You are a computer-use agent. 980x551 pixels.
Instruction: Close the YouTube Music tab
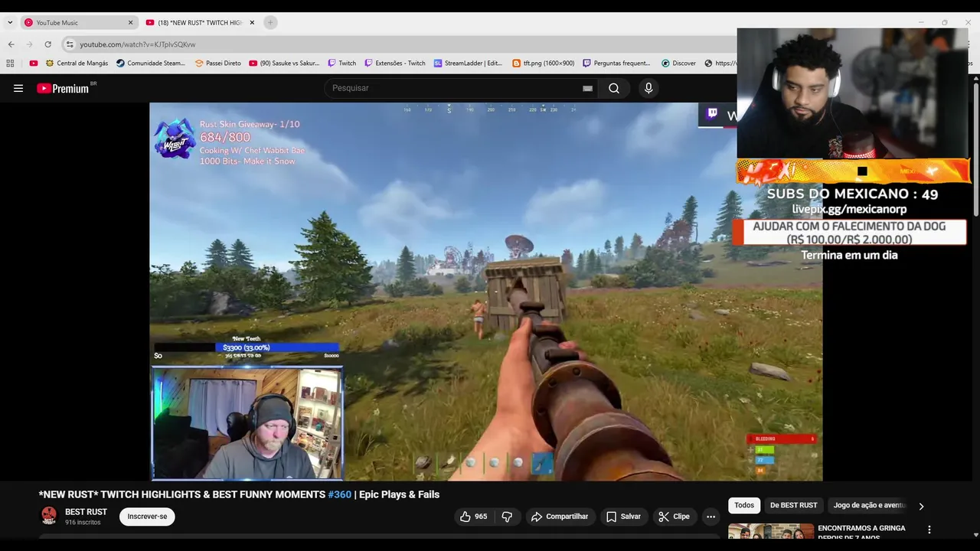point(130,23)
